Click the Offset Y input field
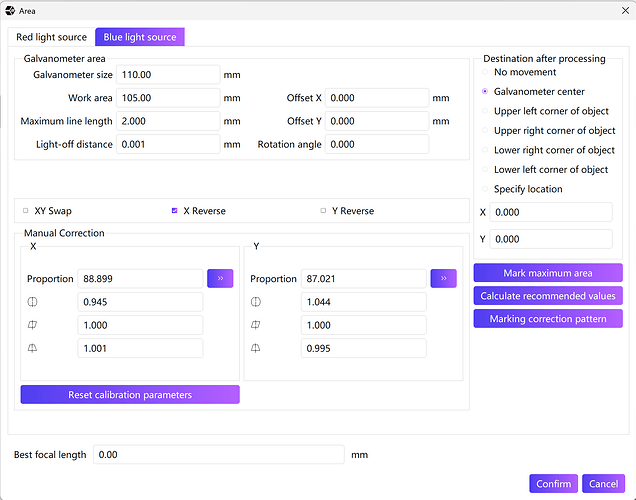636x500 pixels. tap(377, 121)
